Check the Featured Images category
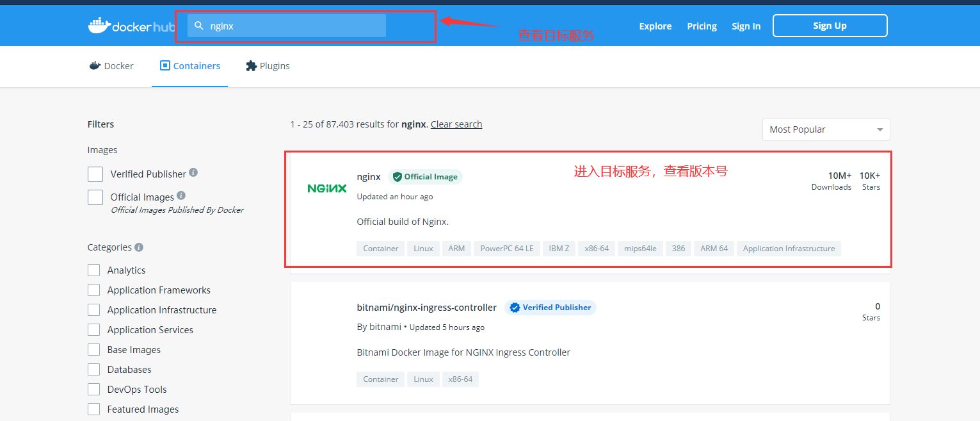This screenshot has height=421, width=980. [94, 409]
